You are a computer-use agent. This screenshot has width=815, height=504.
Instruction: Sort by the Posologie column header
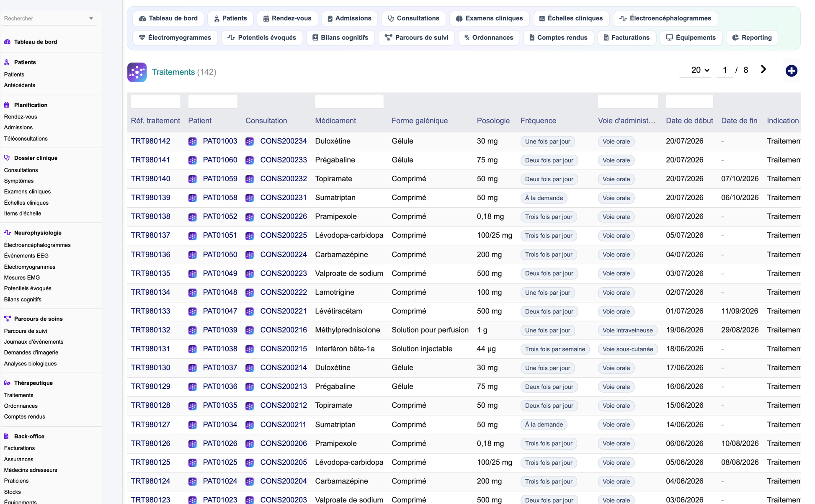[493, 121]
